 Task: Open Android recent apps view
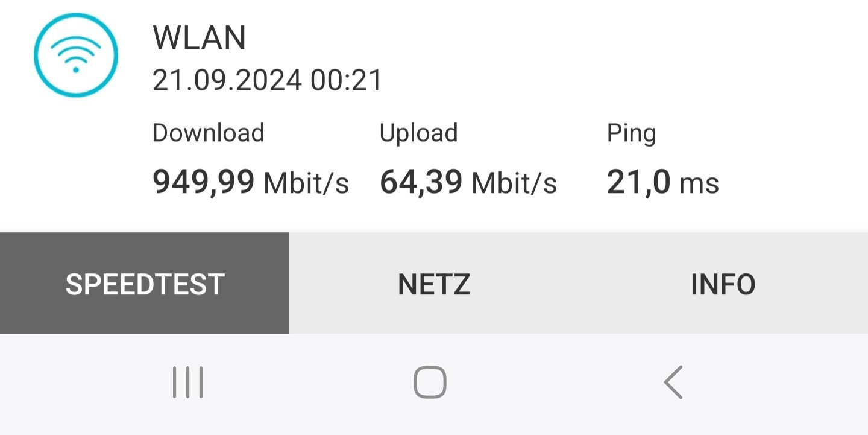(187, 383)
